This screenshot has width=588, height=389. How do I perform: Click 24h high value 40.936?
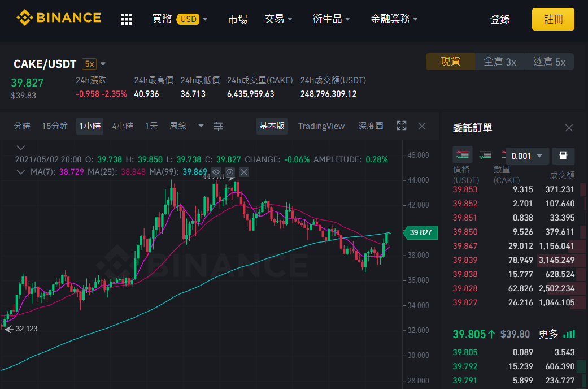(146, 94)
